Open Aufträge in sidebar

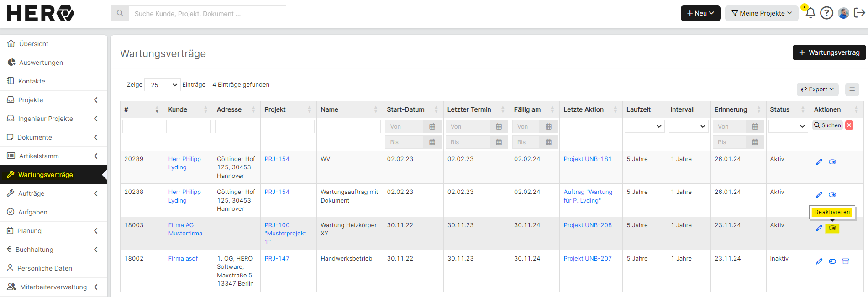(53, 193)
